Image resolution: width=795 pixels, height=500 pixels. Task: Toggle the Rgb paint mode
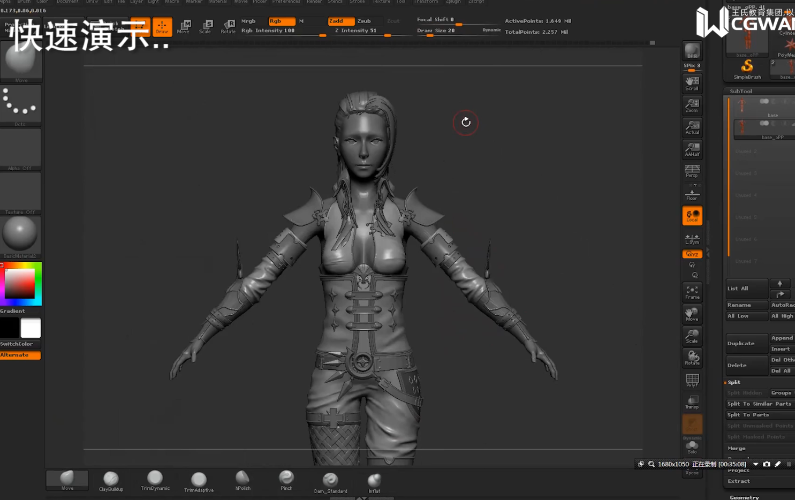[282, 20]
